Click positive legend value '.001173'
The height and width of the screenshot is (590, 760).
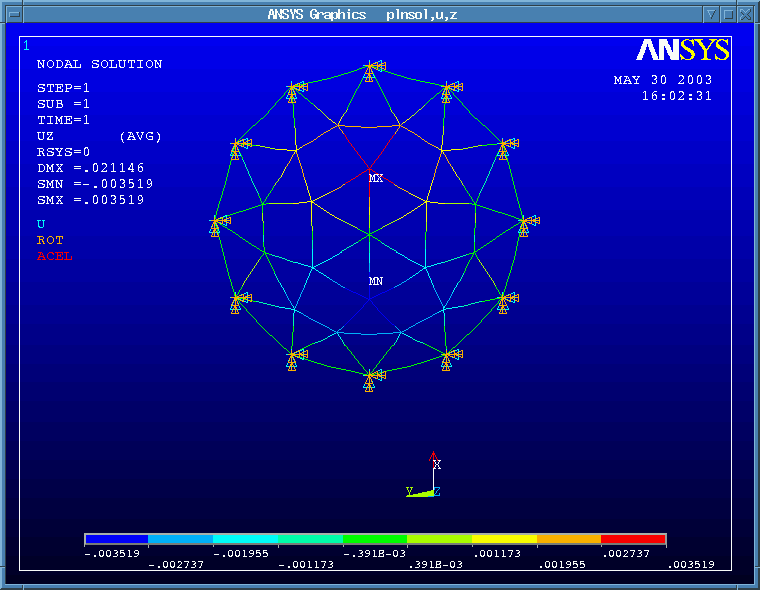tap(497, 554)
